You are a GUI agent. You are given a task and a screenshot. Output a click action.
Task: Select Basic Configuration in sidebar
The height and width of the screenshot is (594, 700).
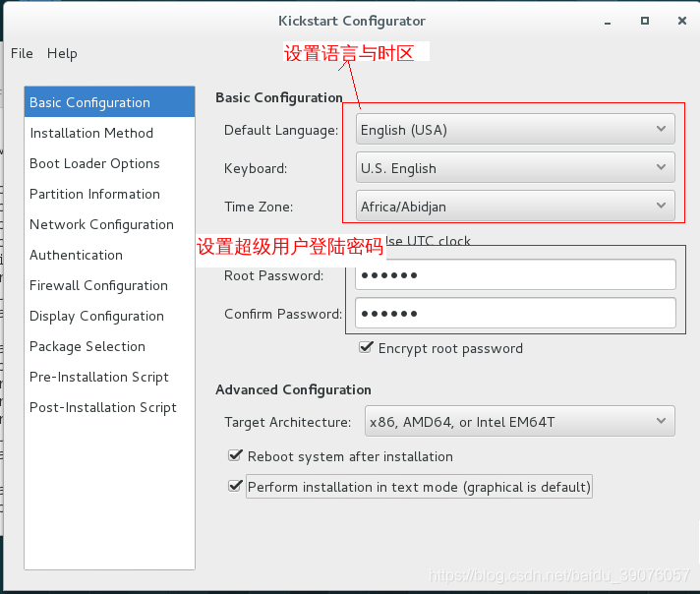(109, 102)
